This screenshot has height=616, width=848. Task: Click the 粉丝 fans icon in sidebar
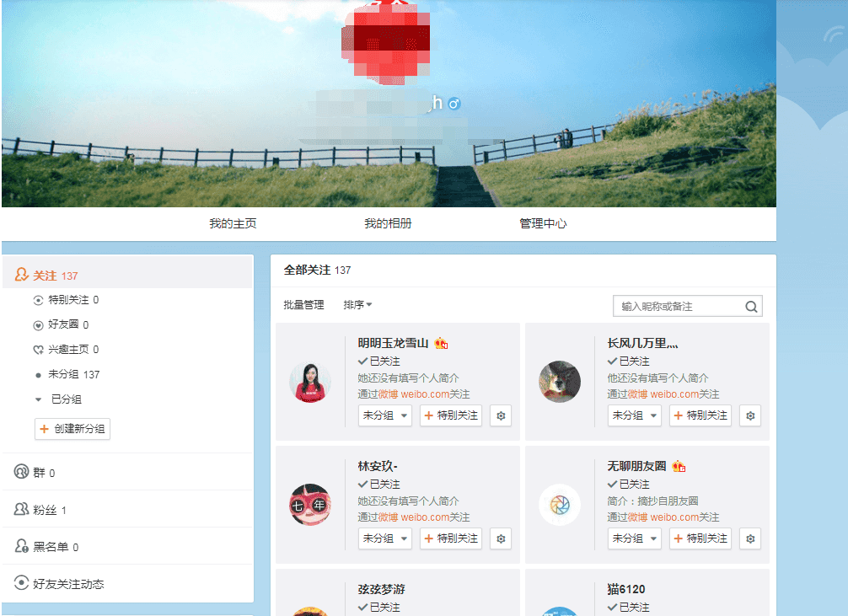click(21, 509)
